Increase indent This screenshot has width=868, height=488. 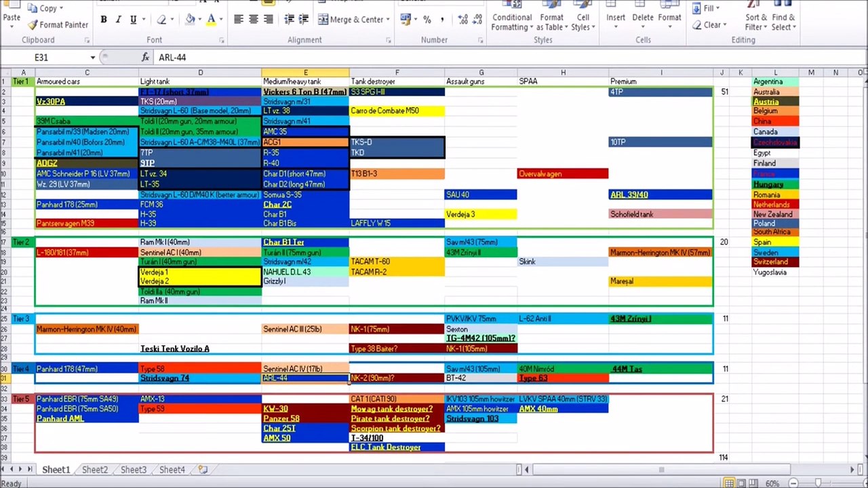(304, 20)
